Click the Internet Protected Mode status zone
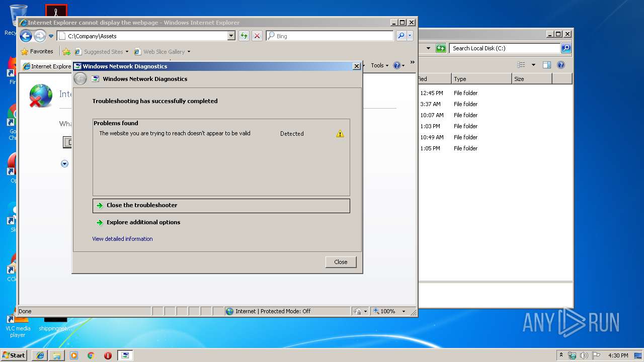The height and width of the screenshot is (362, 644). coord(287,311)
